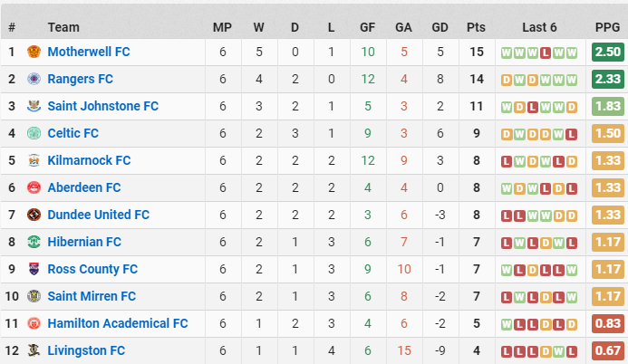Click Motherwell's red L result badge
628x364 pixels.
[x=546, y=53]
